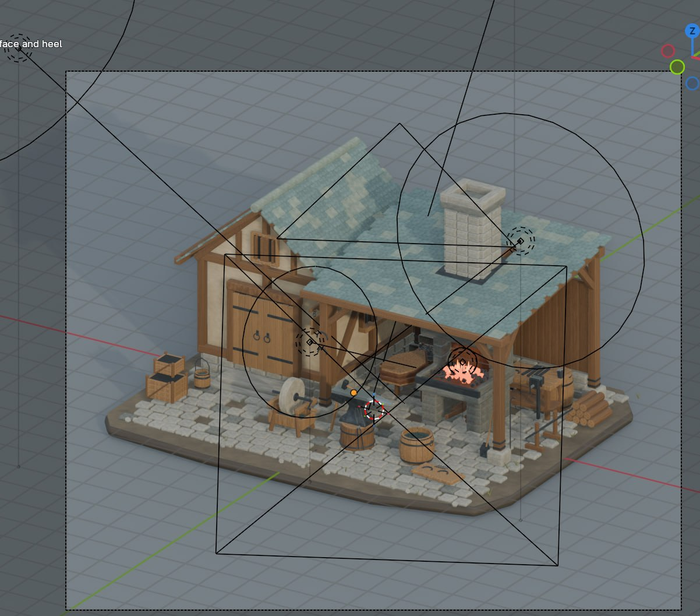
Task: Select the point light inside the forge fire
Action: pos(462,361)
